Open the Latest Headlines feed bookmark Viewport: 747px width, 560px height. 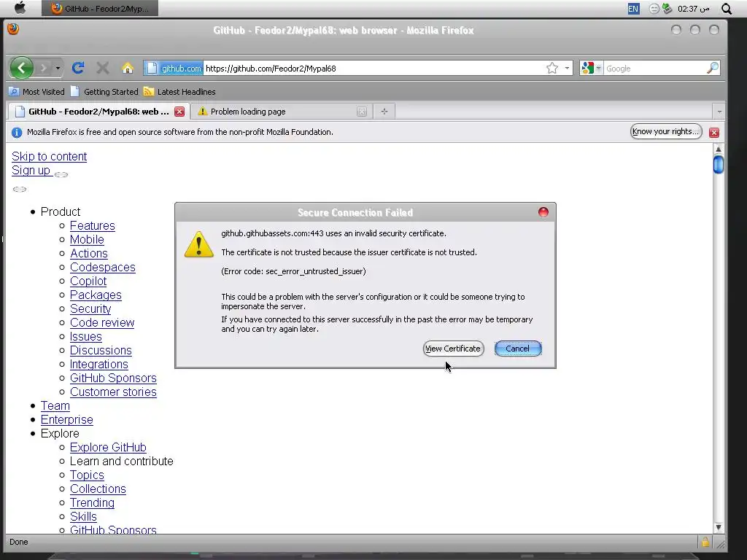(179, 91)
